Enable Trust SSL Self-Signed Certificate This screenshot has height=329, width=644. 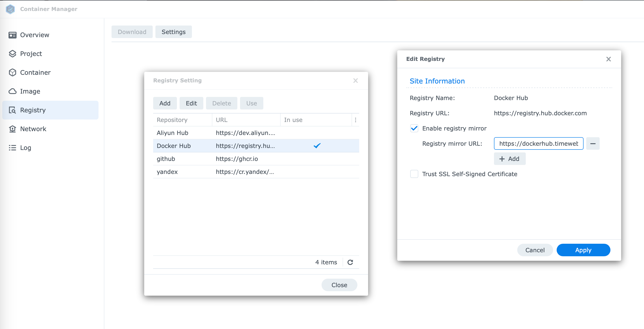point(414,174)
